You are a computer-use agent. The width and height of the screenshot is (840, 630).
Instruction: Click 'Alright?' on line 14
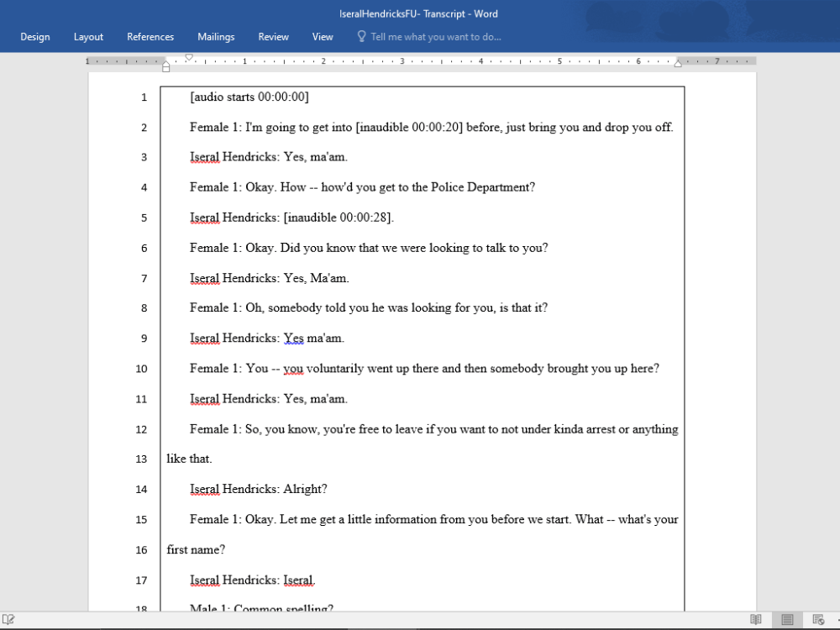[x=305, y=489]
